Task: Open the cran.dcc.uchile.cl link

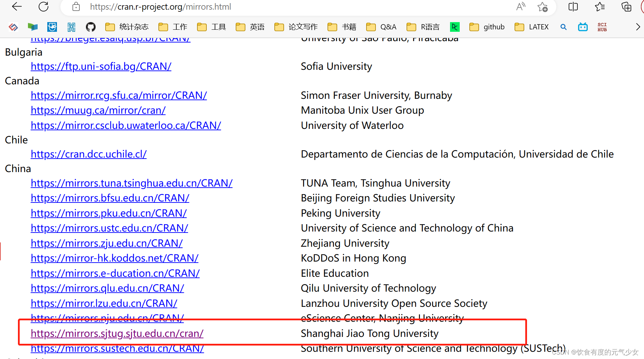Action: point(89,154)
